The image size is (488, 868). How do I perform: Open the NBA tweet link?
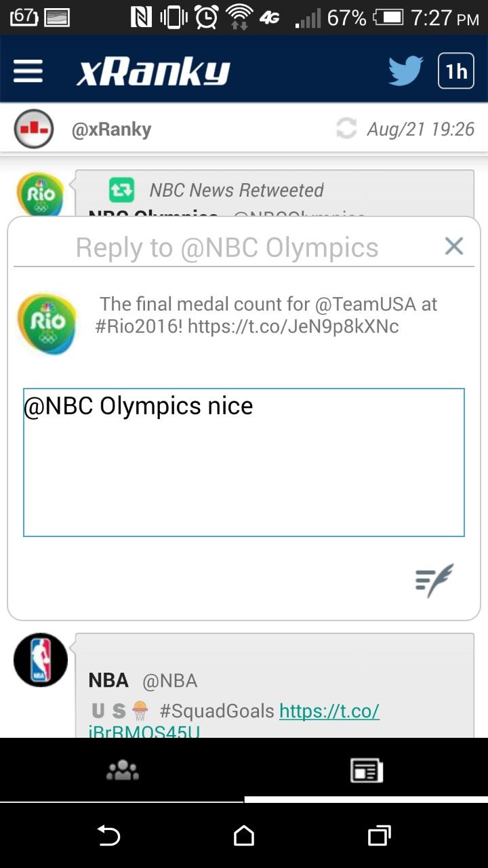coord(329,711)
